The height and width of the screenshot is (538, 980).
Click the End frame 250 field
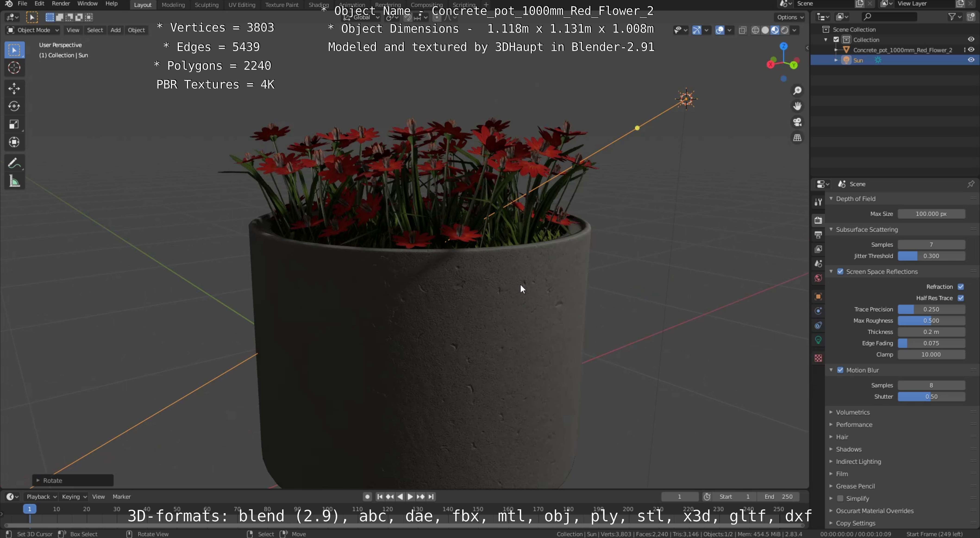(x=778, y=497)
